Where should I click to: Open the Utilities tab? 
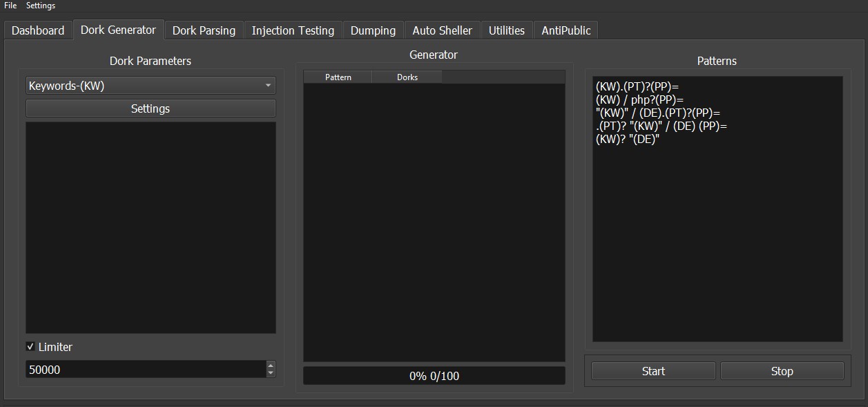[506, 30]
